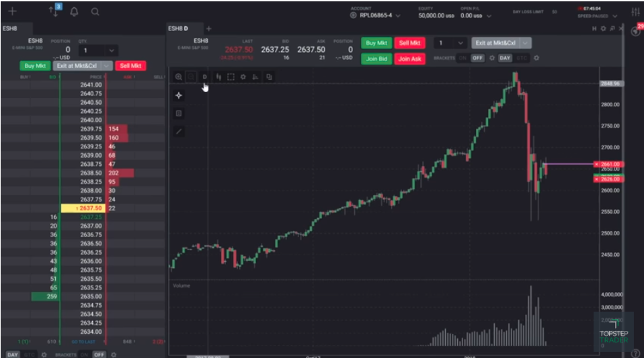The image size is (644, 358).
Task: Select GTC order duration in chart header
Action: coord(521,58)
